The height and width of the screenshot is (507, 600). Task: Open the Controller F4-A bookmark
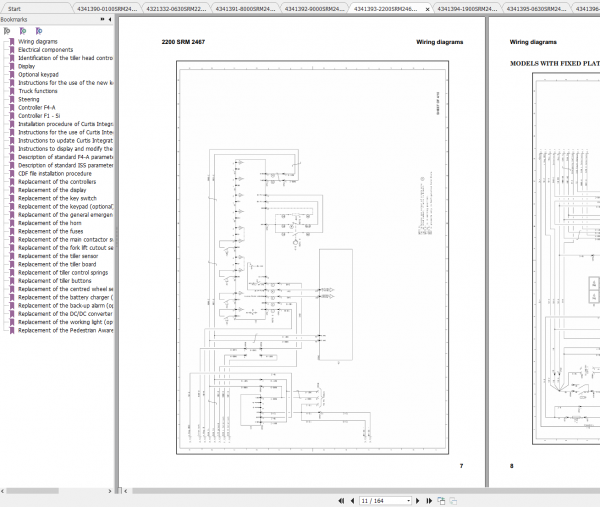37,108
